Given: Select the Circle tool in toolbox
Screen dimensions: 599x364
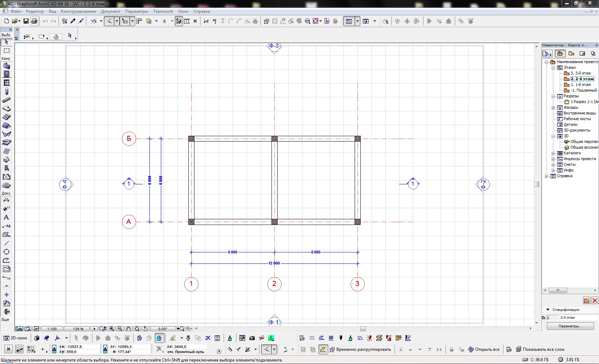Looking at the screenshot, I should pyautogui.click(x=6, y=252).
